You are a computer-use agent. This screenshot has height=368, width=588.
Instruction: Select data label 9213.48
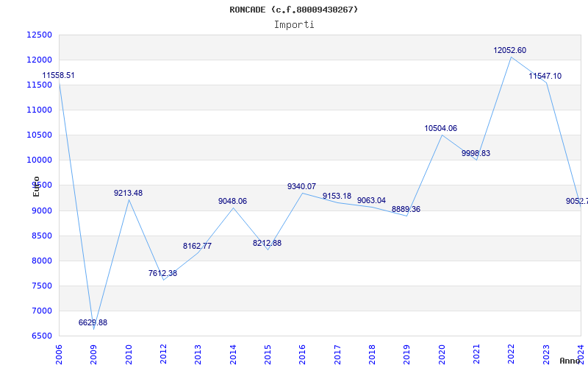128,193
